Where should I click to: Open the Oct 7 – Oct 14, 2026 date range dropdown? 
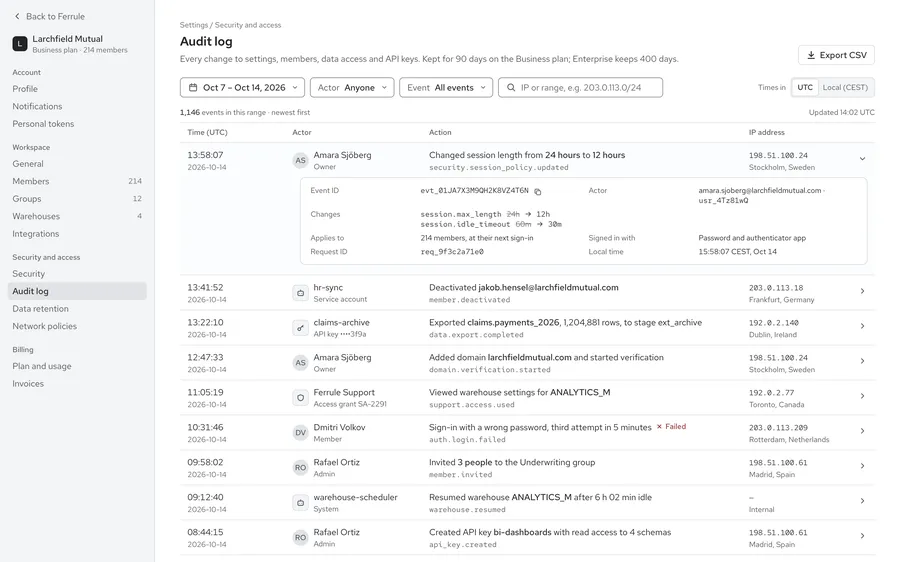tap(242, 87)
